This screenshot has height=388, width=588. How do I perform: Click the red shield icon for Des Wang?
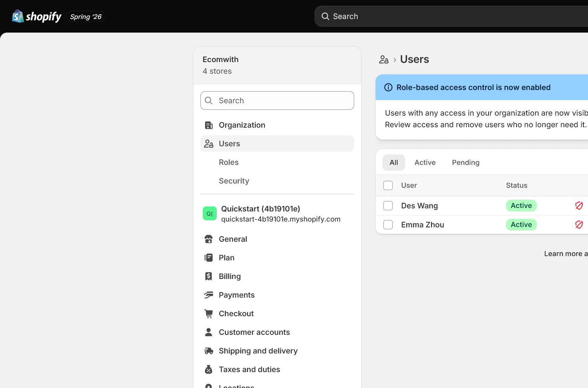[x=579, y=206]
